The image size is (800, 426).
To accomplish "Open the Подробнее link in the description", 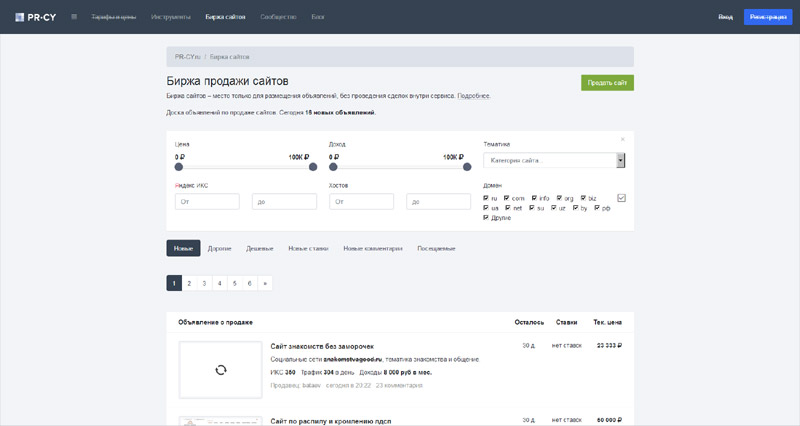I will click(x=473, y=96).
